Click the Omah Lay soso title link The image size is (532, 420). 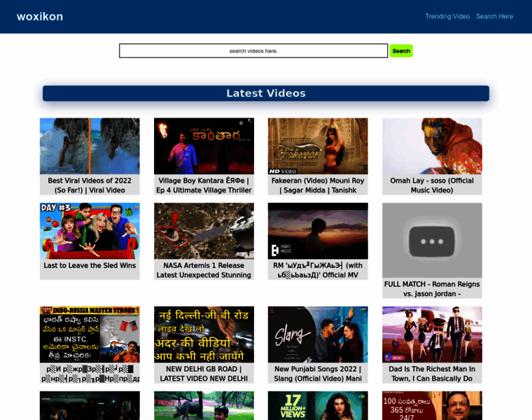coord(432,185)
